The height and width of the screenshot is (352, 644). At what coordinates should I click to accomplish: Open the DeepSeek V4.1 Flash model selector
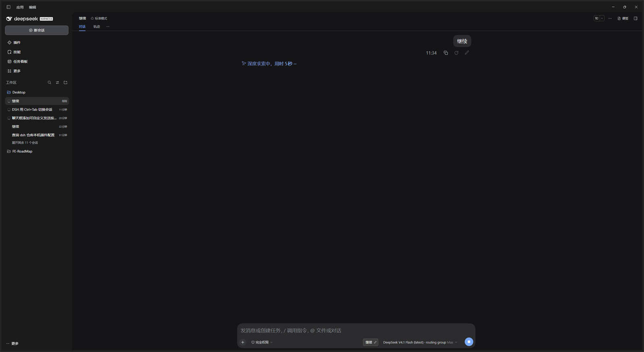[420, 342]
